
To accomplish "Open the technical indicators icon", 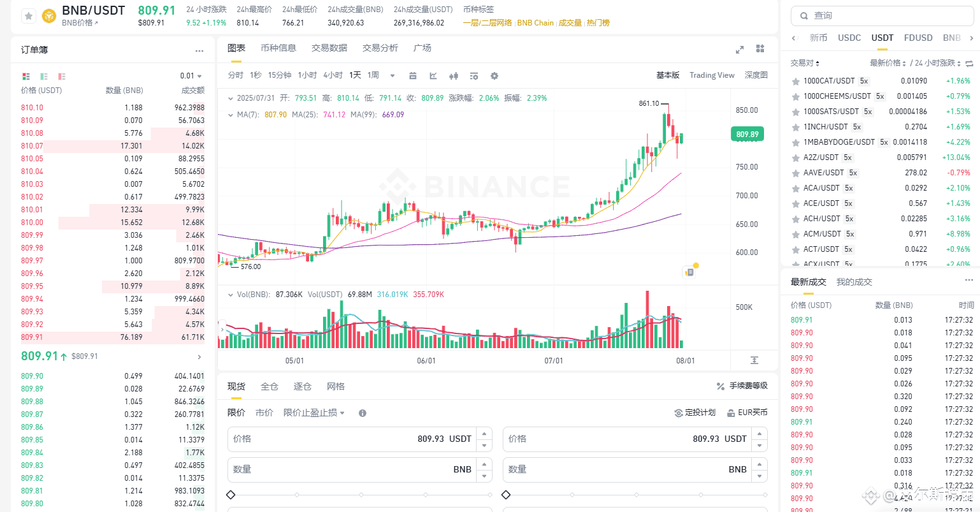I will pos(433,76).
